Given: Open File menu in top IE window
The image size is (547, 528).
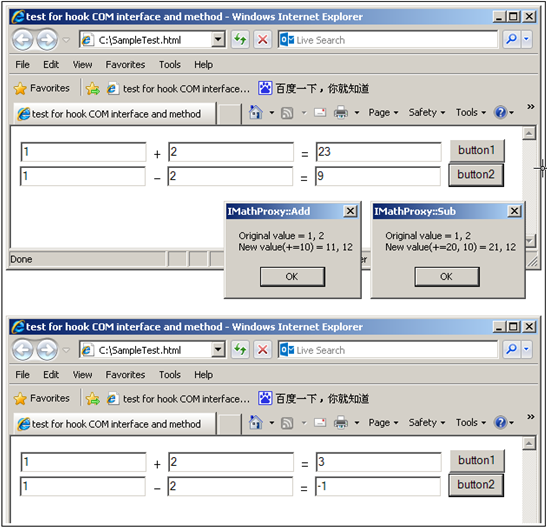Looking at the screenshot, I should [22, 65].
